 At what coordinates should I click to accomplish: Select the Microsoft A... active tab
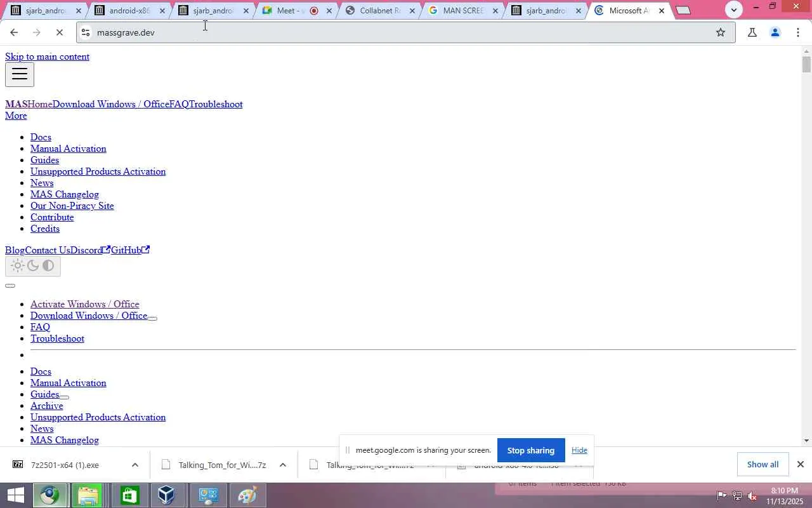click(x=628, y=11)
